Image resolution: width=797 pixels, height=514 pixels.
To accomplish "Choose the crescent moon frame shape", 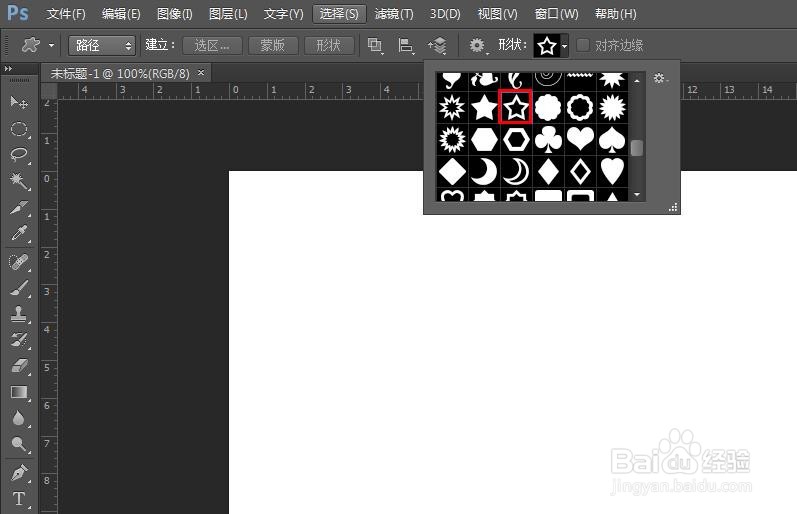I will [516, 171].
